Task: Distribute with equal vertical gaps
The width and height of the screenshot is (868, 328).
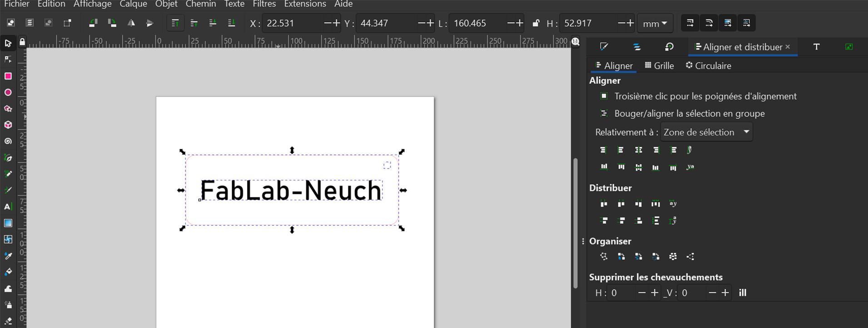Action: (655, 220)
